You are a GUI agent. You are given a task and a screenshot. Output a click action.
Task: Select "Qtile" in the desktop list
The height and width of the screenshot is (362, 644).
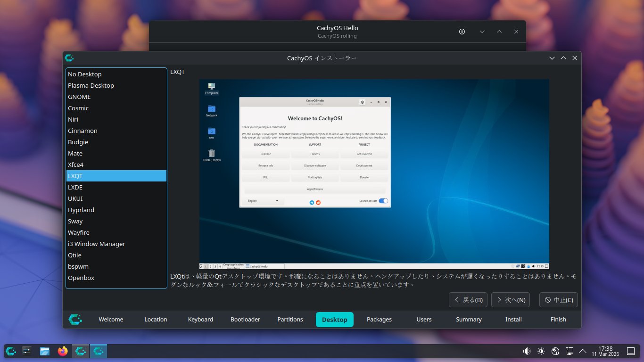click(x=116, y=255)
